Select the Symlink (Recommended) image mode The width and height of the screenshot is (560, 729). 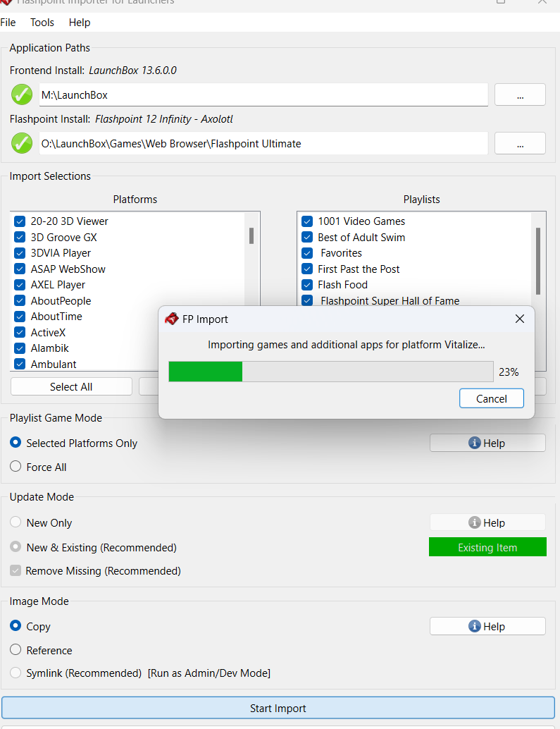15,673
